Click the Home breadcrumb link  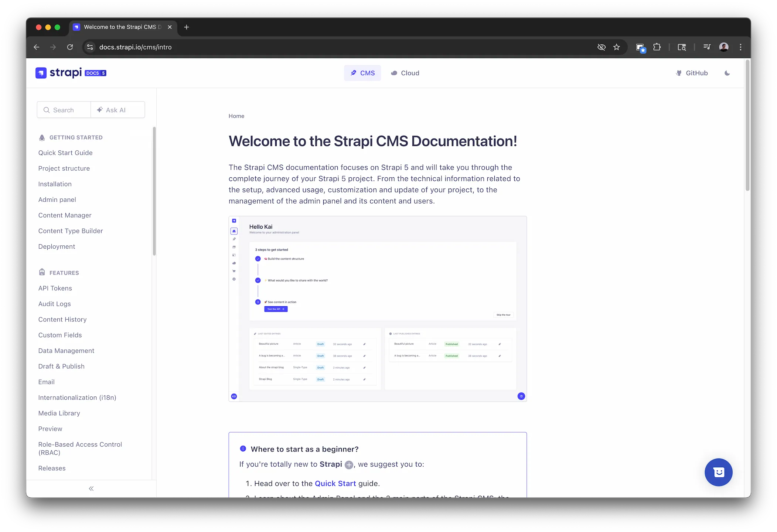pyautogui.click(x=236, y=116)
